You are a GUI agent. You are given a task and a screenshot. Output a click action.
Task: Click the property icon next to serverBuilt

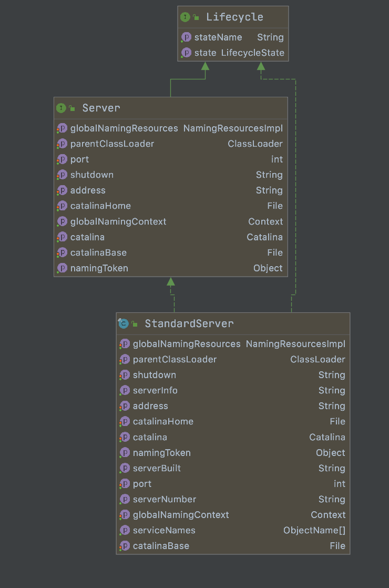pyautogui.click(x=125, y=468)
